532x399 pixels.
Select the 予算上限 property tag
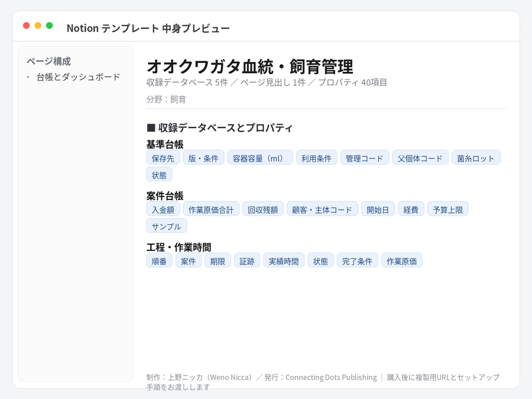(x=448, y=209)
